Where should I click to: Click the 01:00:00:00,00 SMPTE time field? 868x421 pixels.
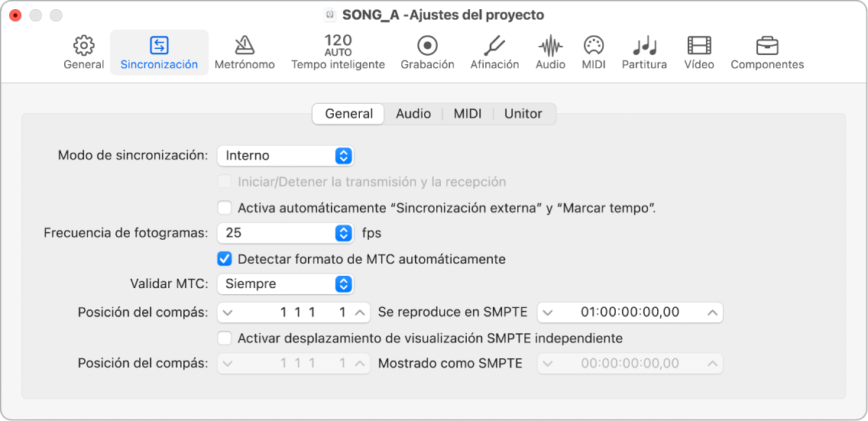tap(630, 313)
